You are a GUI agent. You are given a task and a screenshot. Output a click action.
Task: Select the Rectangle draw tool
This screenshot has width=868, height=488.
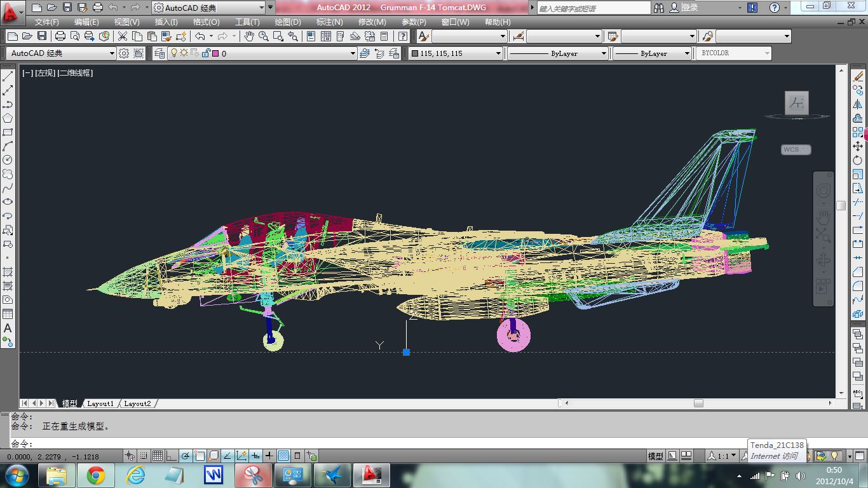pyautogui.click(x=8, y=132)
